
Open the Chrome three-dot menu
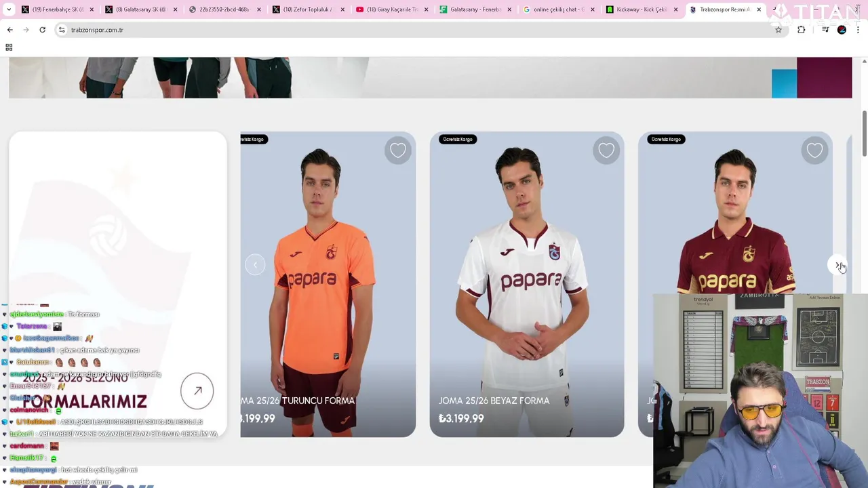859,30
